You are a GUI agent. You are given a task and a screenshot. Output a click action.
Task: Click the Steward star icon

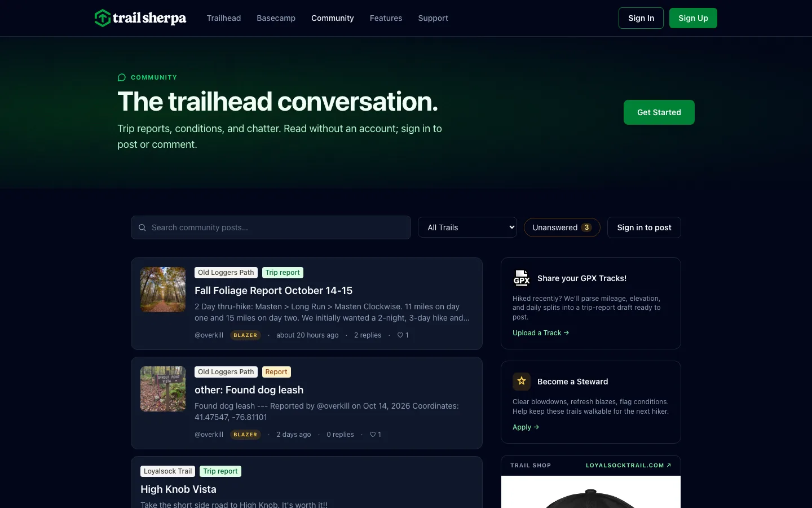(x=522, y=382)
